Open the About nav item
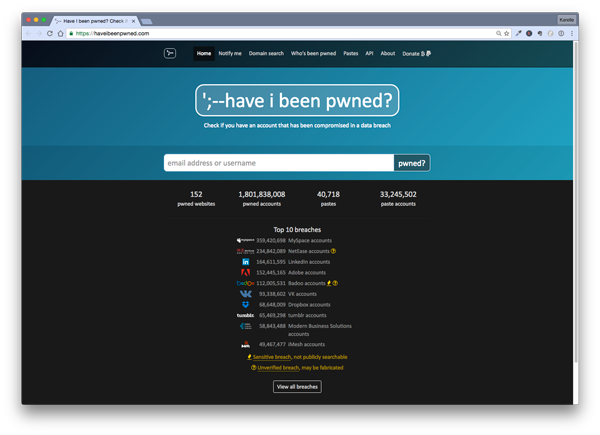 pos(388,54)
